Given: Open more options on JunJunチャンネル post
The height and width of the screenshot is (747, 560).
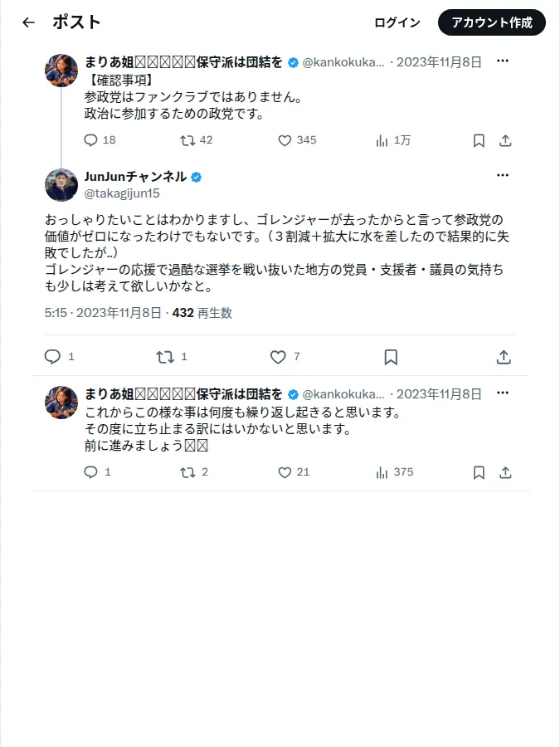Looking at the screenshot, I should click(x=503, y=175).
